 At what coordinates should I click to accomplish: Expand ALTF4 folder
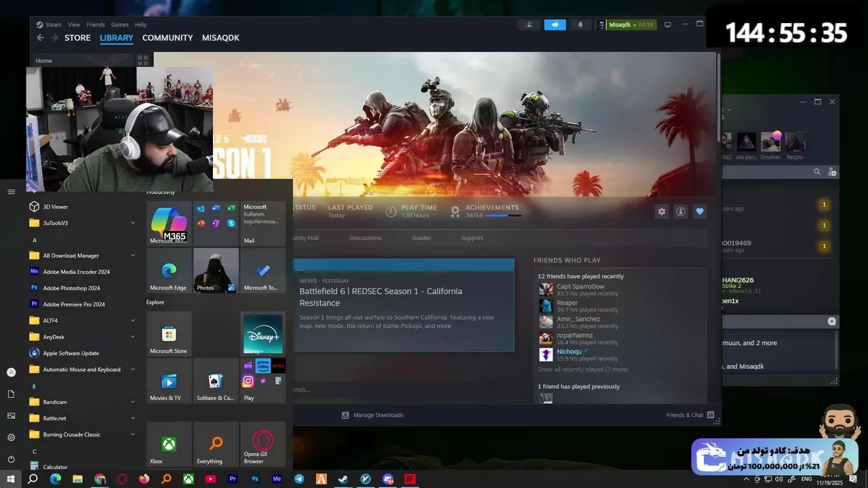point(82,321)
